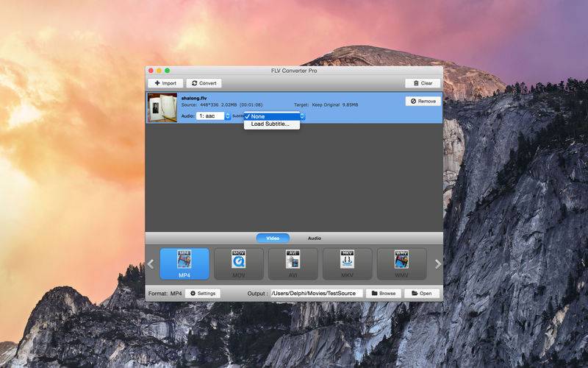
Task: Click the Target: Keep Original text
Action: [326, 105]
